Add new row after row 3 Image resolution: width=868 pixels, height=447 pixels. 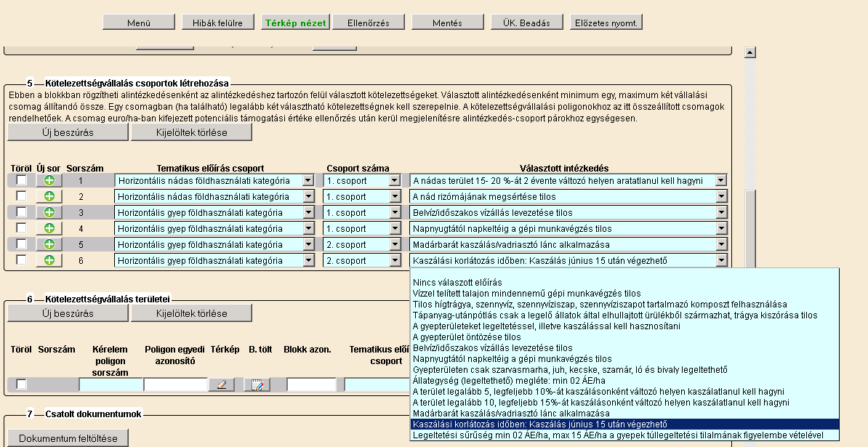pyautogui.click(x=49, y=212)
